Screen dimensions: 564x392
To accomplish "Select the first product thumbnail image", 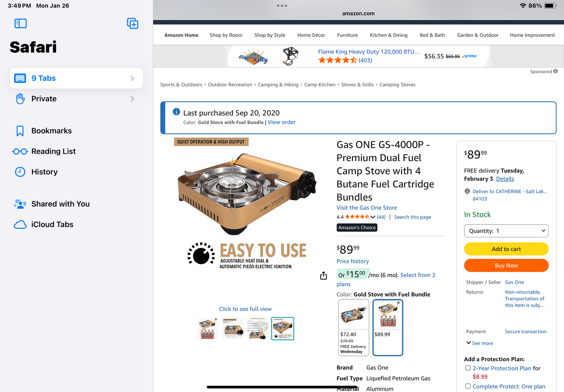I will click(208, 329).
